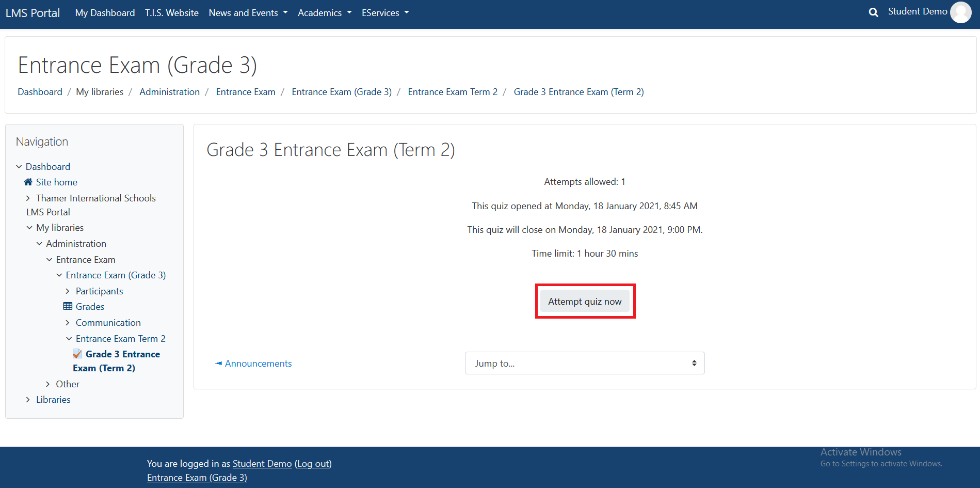The width and height of the screenshot is (980, 488).
Task: Collapse the Administration tree chevron
Action: [39, 243]
